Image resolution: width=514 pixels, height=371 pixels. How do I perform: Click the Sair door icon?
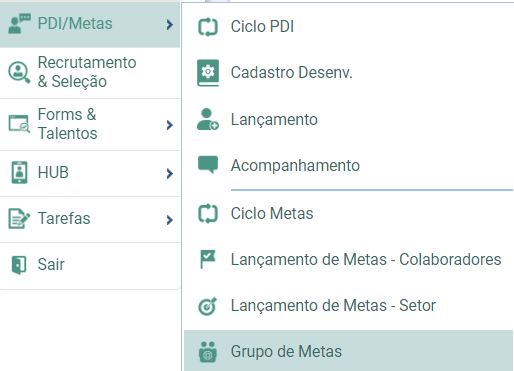pyautogui.click(x=19, y=265)
